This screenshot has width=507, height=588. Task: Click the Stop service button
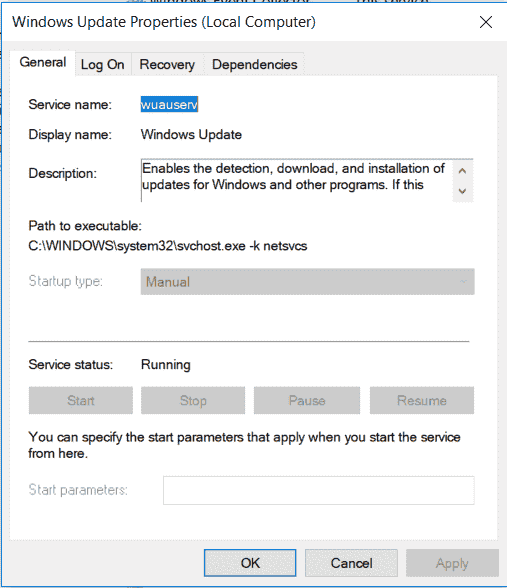tap(193, 400)
